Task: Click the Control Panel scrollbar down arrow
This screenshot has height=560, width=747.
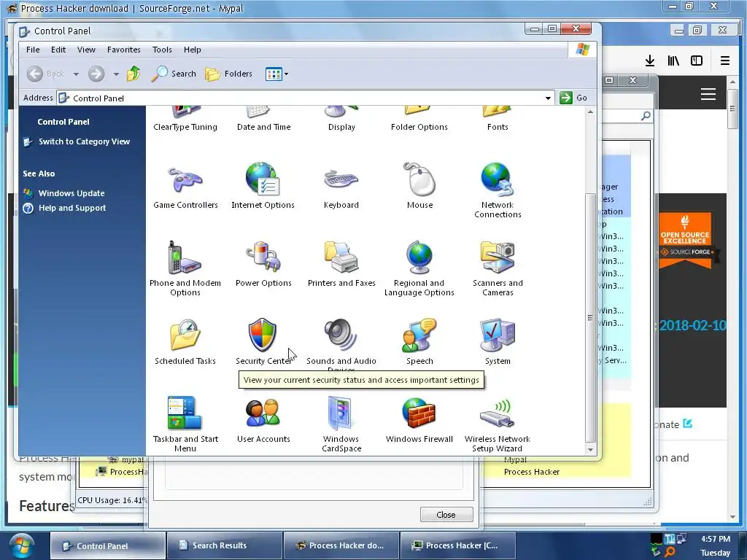Action: [x=590, y=449]
